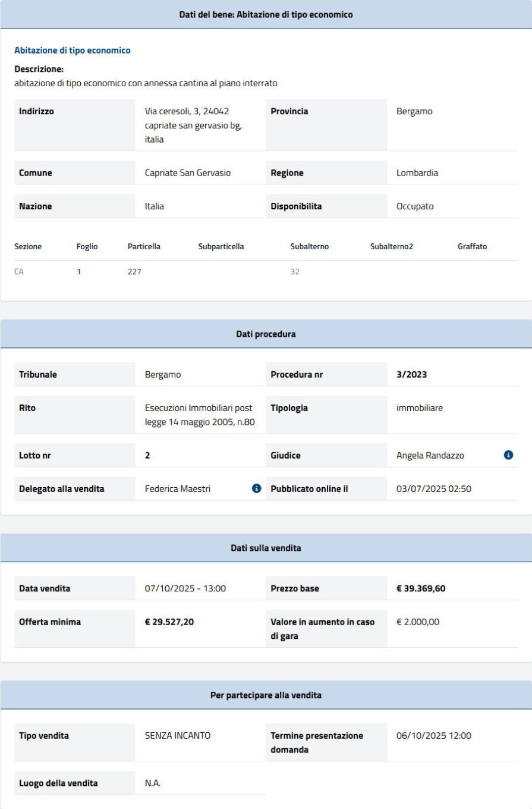Click the 'Descrizione:' label

39,69
